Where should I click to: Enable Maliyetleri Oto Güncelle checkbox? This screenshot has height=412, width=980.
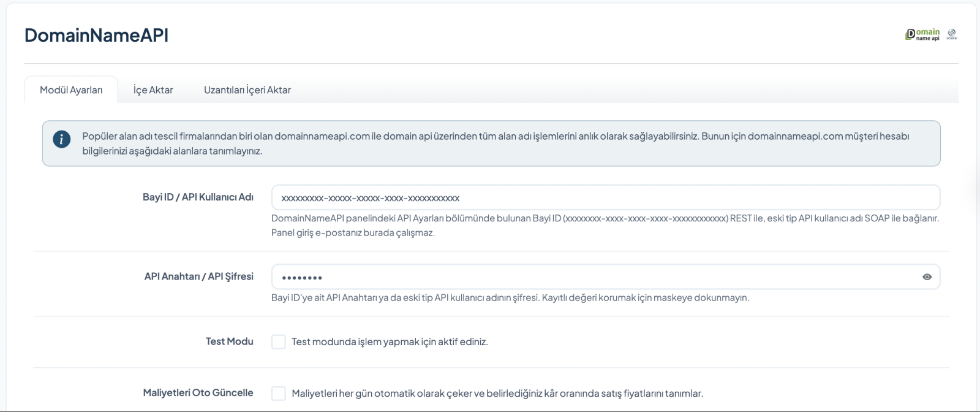click(279, 393)
